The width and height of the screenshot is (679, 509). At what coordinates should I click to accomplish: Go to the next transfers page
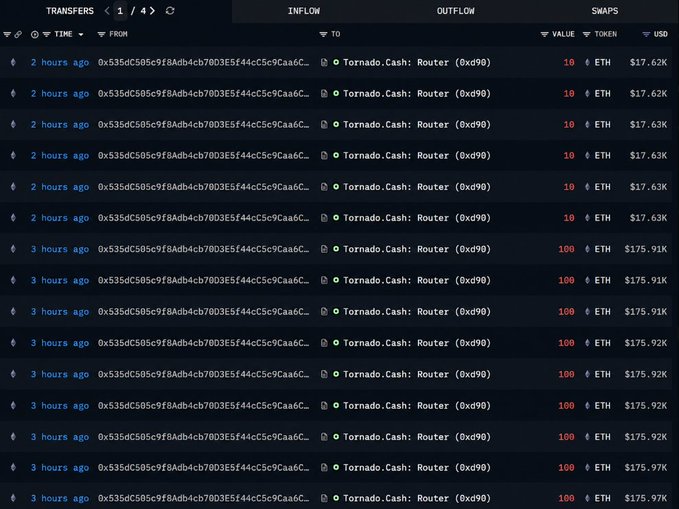tap(152, 11)
